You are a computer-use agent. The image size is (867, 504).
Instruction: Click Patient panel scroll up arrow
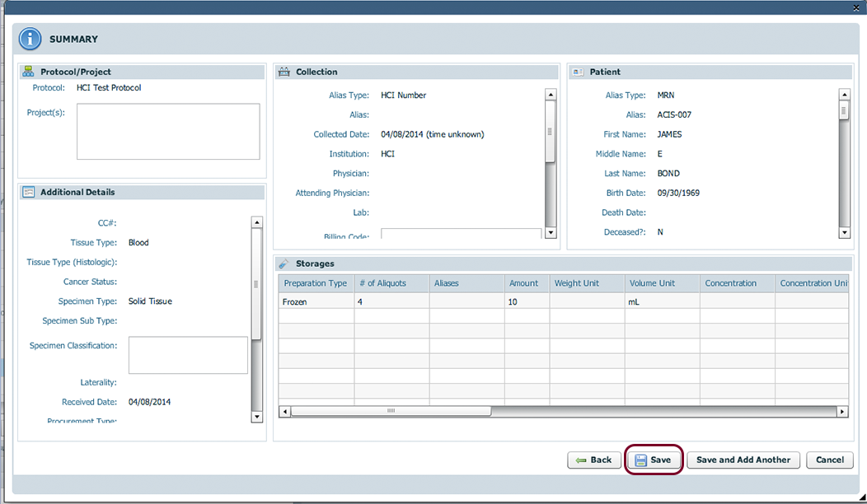(x=844, y=95)
